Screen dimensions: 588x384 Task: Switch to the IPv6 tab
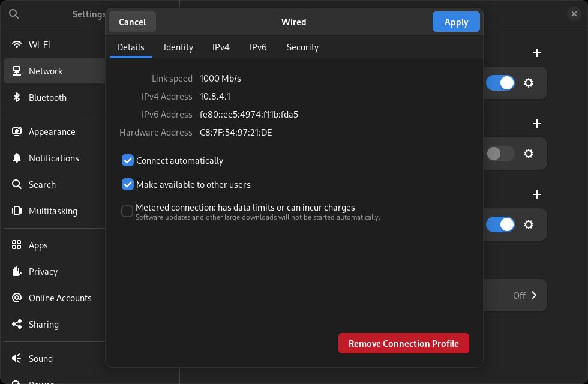pyautogui.click(x=258, y=47)
